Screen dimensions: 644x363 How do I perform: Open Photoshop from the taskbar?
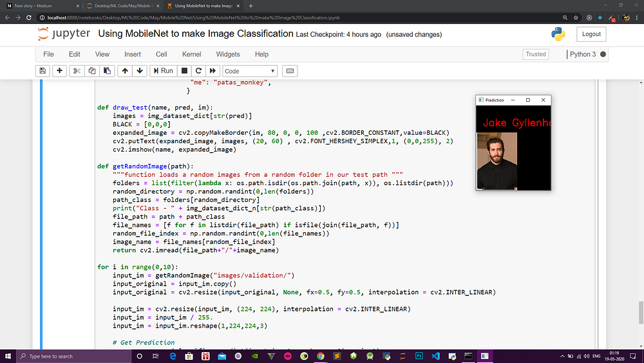[x=419, y=356]
